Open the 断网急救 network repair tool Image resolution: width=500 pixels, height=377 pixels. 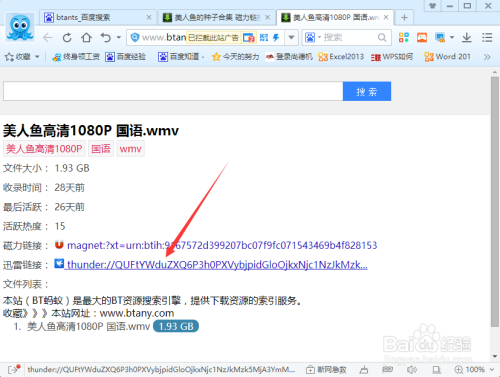point(326,369)
